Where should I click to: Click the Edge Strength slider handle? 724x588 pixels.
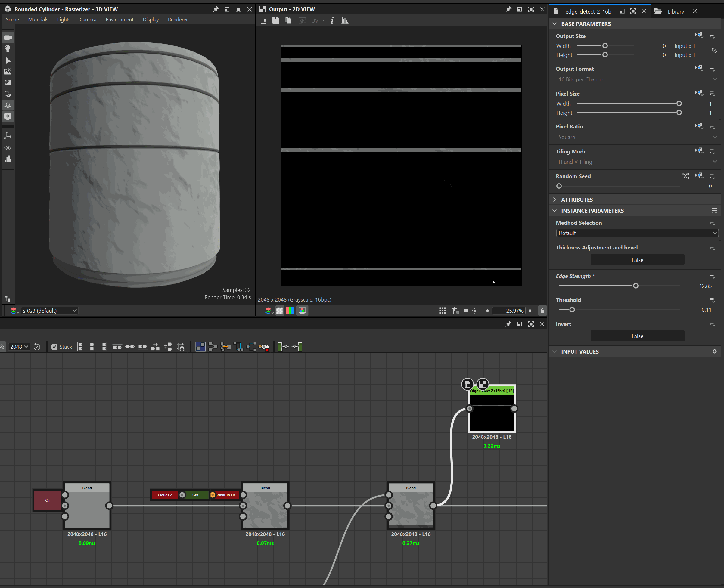[x=635, y=286]
